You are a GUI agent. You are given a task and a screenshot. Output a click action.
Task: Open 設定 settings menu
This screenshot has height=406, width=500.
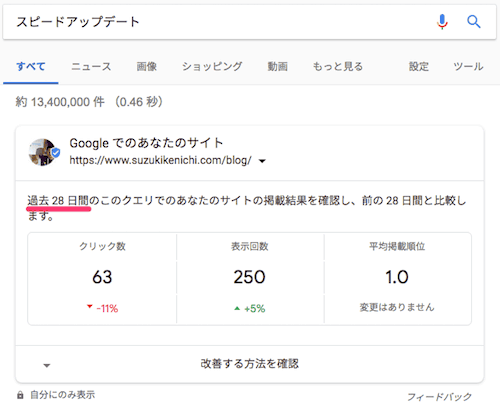click(419, 66)
